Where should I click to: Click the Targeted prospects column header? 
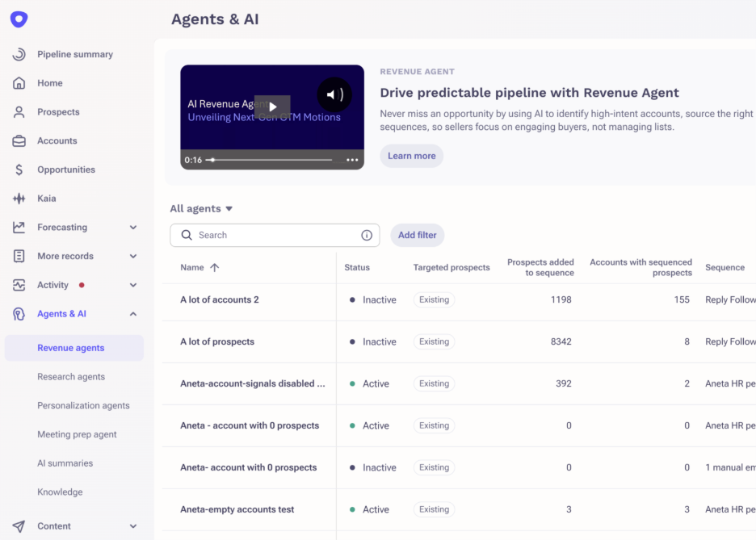(x=451, y=267)
